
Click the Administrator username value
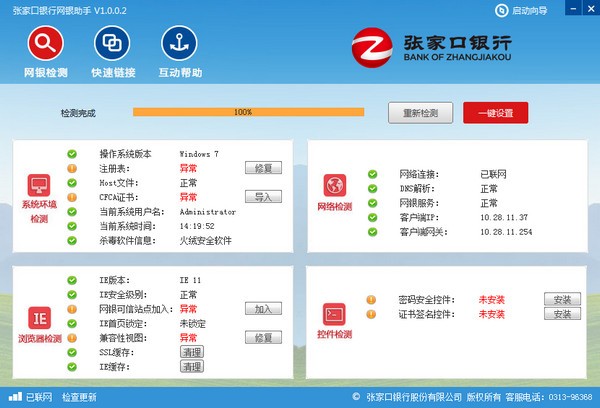[x=208, y=212]
